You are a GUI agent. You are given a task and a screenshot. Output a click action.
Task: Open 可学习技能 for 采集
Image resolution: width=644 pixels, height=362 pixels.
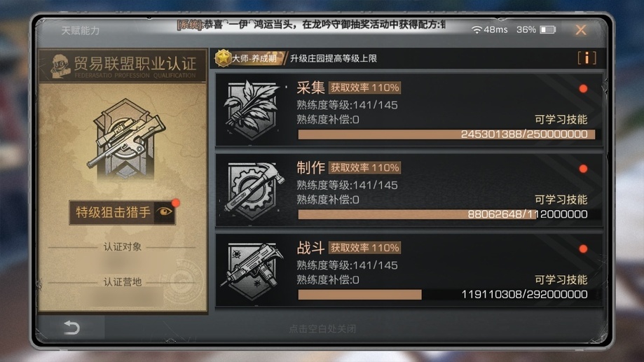[x=561, y=120]
